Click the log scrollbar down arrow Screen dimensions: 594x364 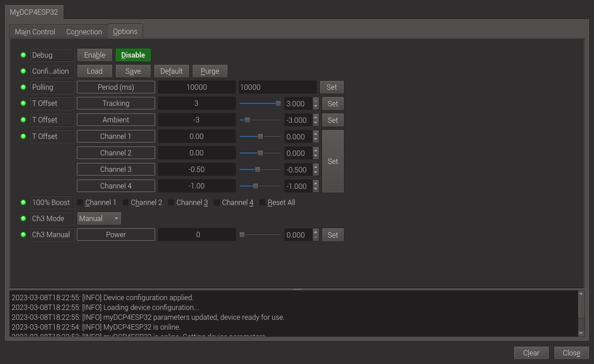tap(581, 333)
